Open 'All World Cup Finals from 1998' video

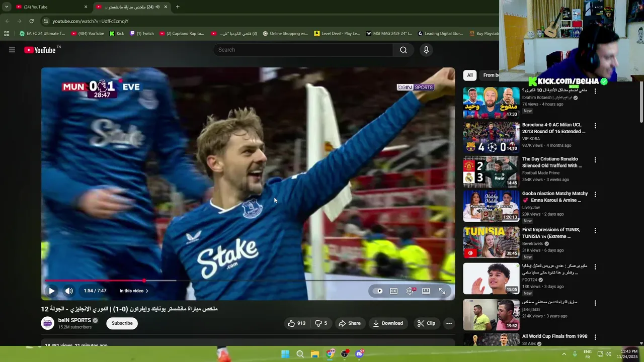click(554, 336)
